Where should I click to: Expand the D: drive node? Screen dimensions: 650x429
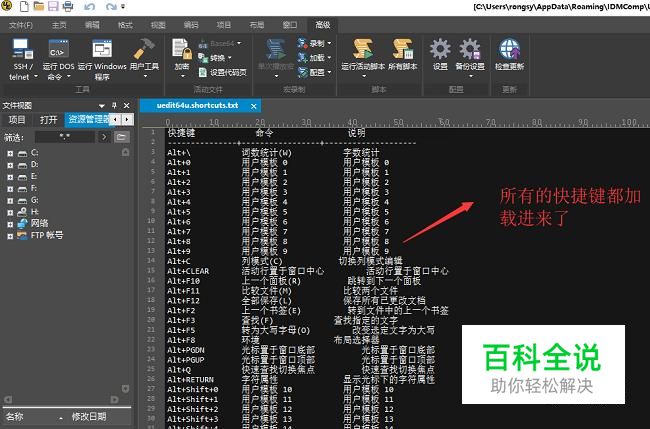10,165
